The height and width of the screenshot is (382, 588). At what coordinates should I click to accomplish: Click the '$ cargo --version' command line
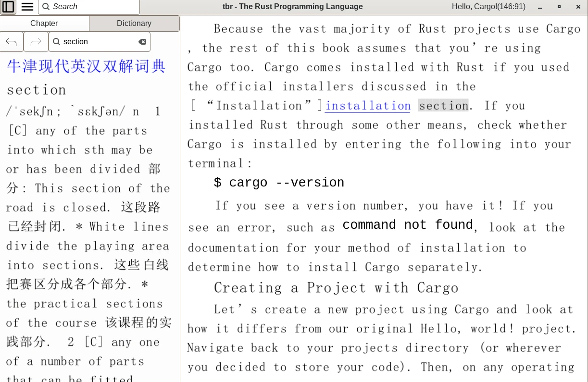pyautogui.click(x=279, y=183)
